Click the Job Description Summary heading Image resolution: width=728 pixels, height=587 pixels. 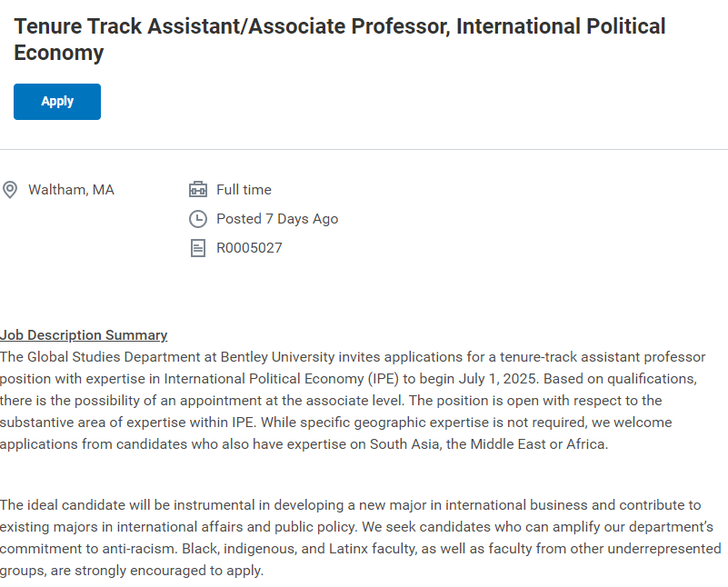pos(84,335)
